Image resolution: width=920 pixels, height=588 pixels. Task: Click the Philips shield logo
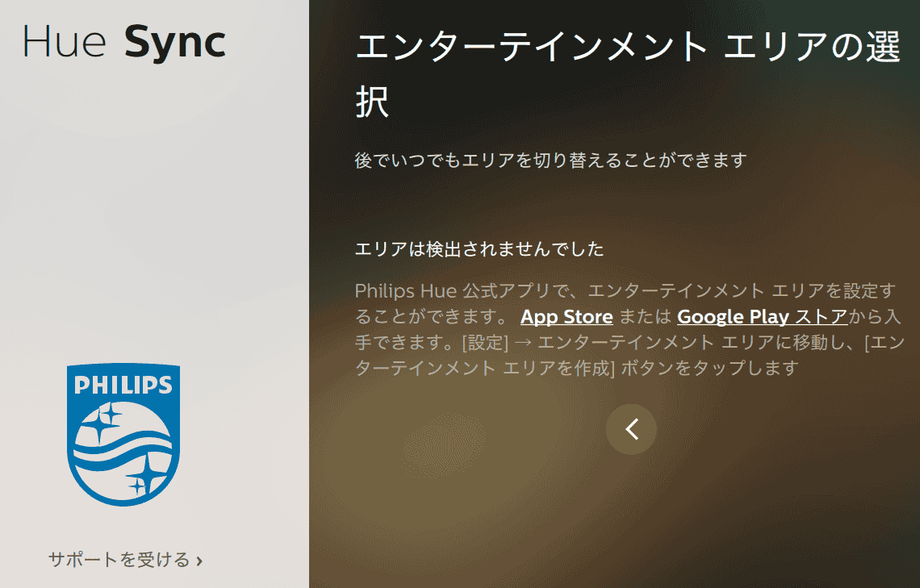(x=123, y=435)
